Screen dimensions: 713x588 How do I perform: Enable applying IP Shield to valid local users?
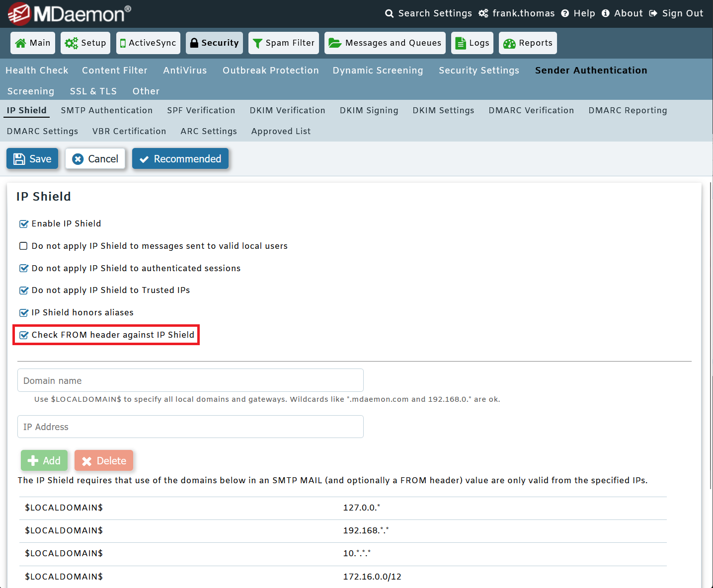[23, 246]
